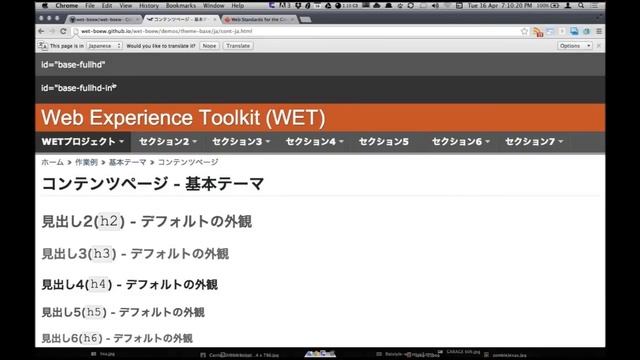640x360 pixels.
Task: Expand the セクション3 menu
Action: pos(241,142)
